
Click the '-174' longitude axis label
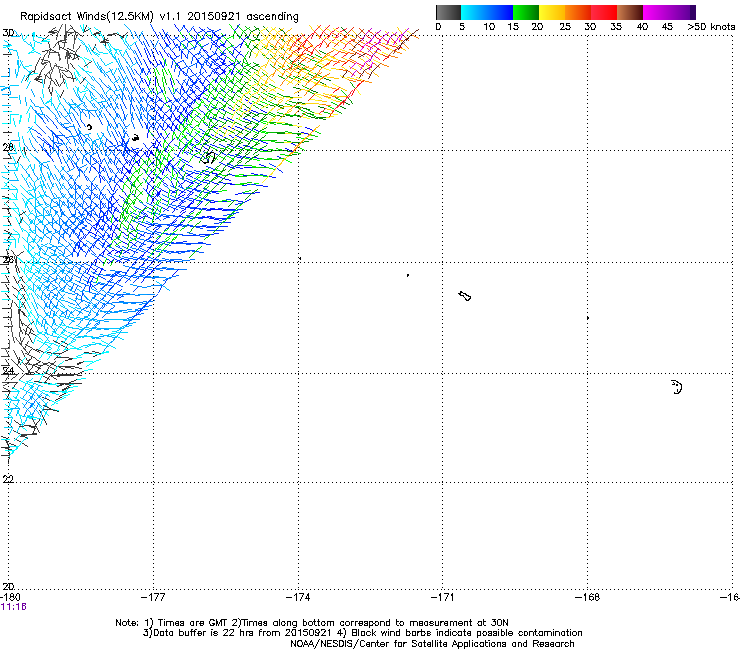[298, 597]
